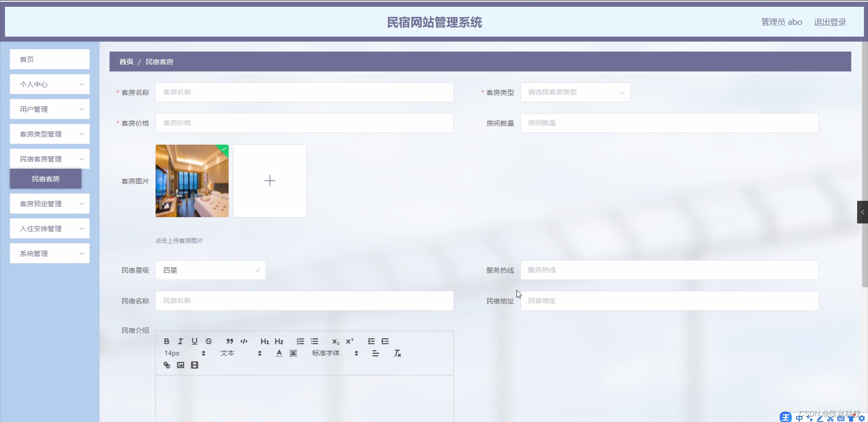Click 退出登录 to log out

[830, 22]
